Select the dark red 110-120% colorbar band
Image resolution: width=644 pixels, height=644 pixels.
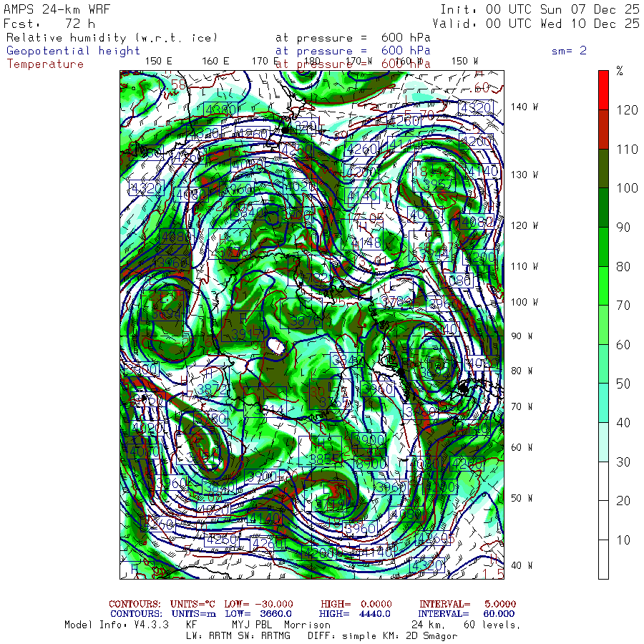(x=603, y=129)
